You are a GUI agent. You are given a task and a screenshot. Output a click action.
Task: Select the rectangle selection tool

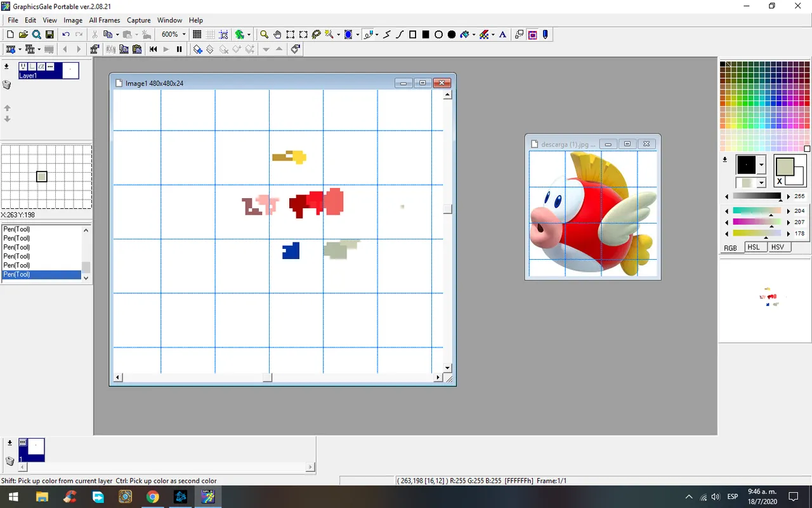(x=290, y=34)
